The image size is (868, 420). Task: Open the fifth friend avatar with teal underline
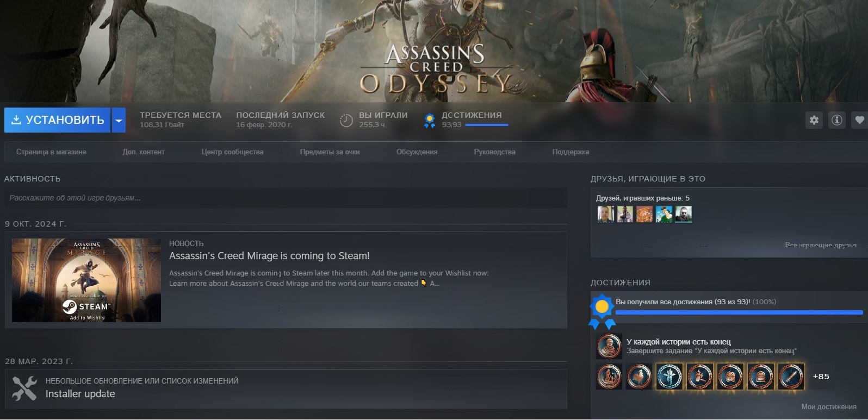tap(684, 214)
